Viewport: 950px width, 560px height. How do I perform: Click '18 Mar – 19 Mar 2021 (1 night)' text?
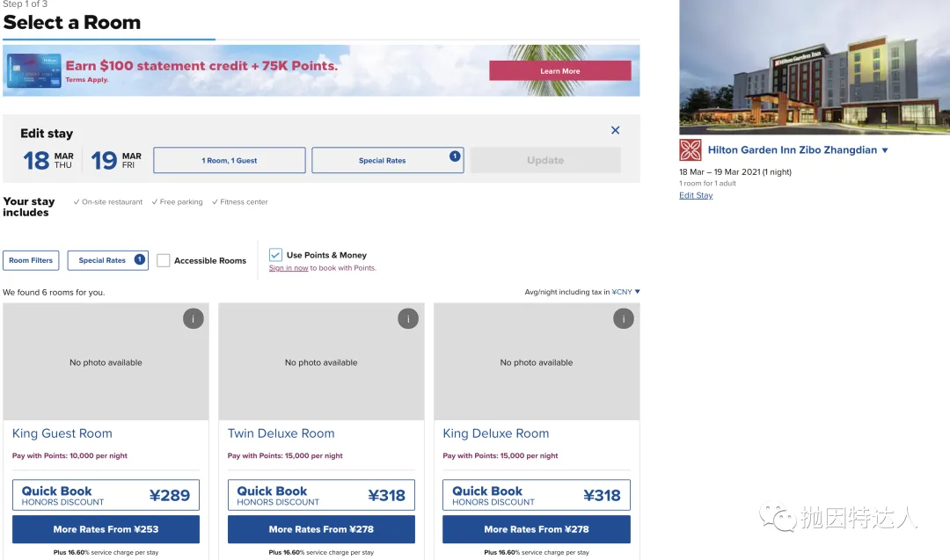click(x=734, y=172)
